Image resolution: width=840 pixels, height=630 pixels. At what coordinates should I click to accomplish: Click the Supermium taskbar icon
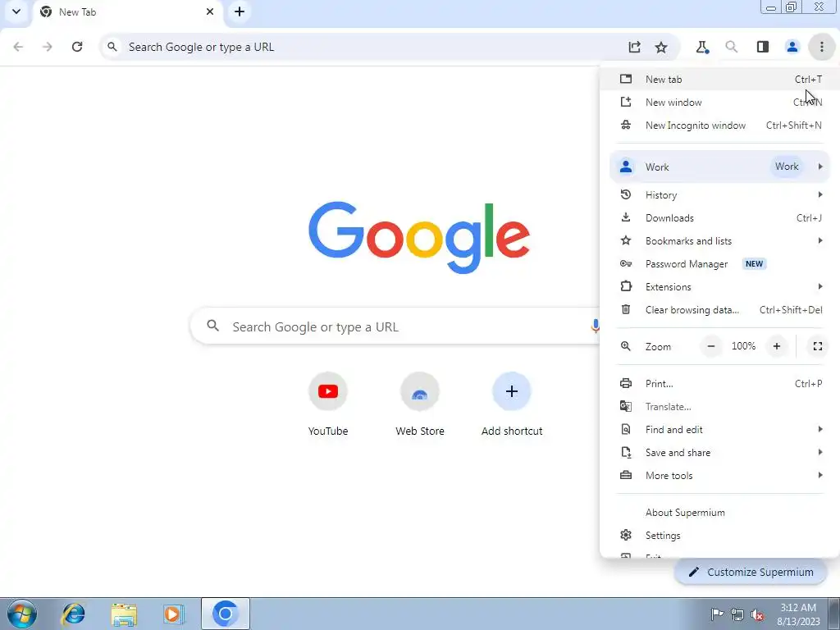225,614
